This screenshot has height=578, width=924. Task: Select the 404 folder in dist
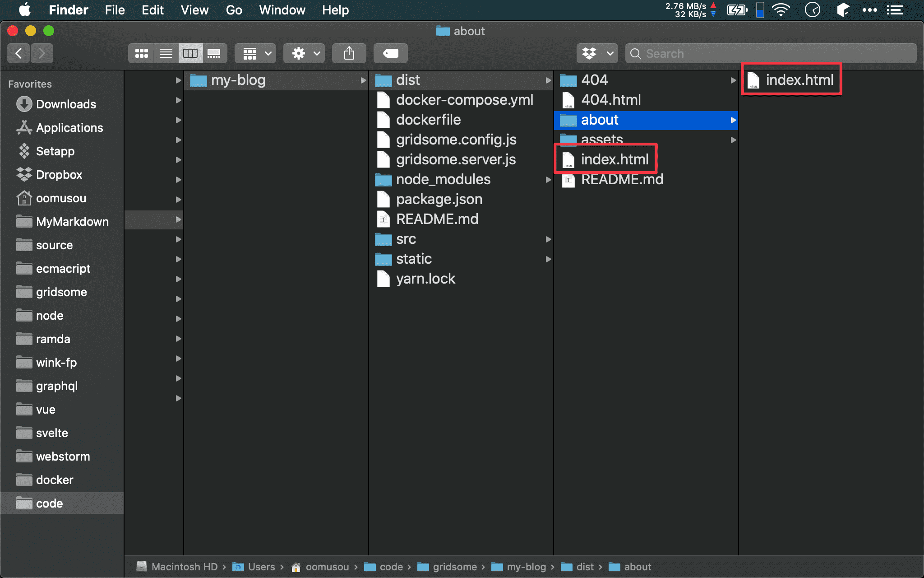[646, 80]
